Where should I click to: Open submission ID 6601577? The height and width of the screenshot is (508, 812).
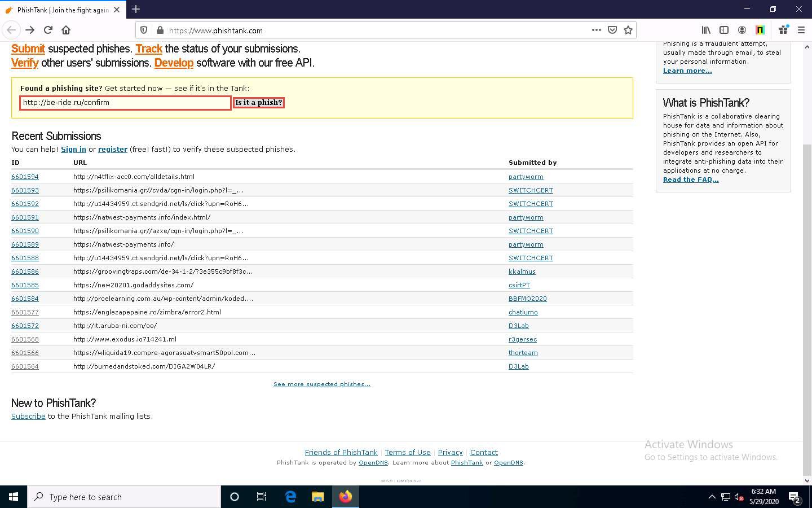point(25,312)
